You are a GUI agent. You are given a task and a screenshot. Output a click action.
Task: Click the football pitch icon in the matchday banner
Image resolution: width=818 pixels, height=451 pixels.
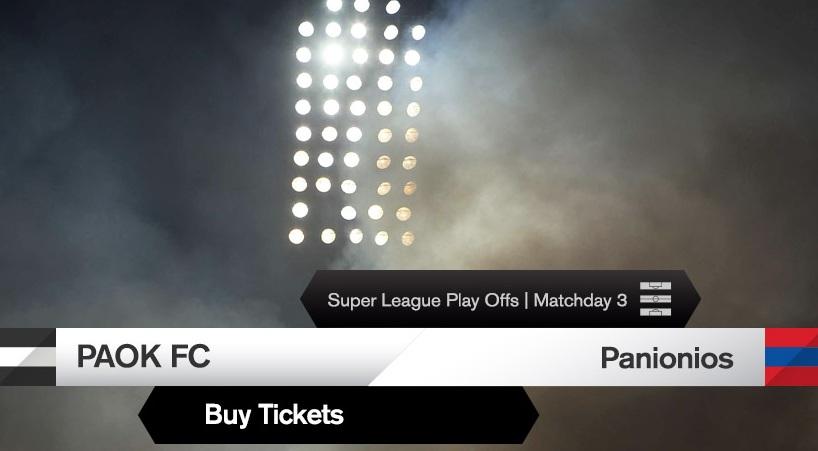coord(655,299)
